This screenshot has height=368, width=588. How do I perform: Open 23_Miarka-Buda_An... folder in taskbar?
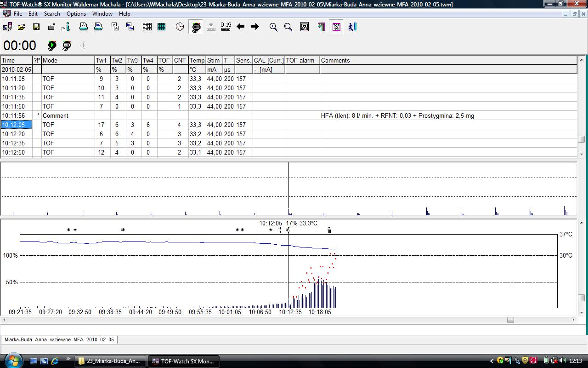[x=110, y=361]
